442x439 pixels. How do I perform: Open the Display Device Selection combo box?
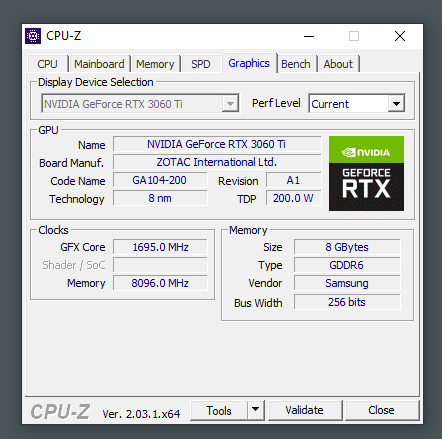(140, 104)
